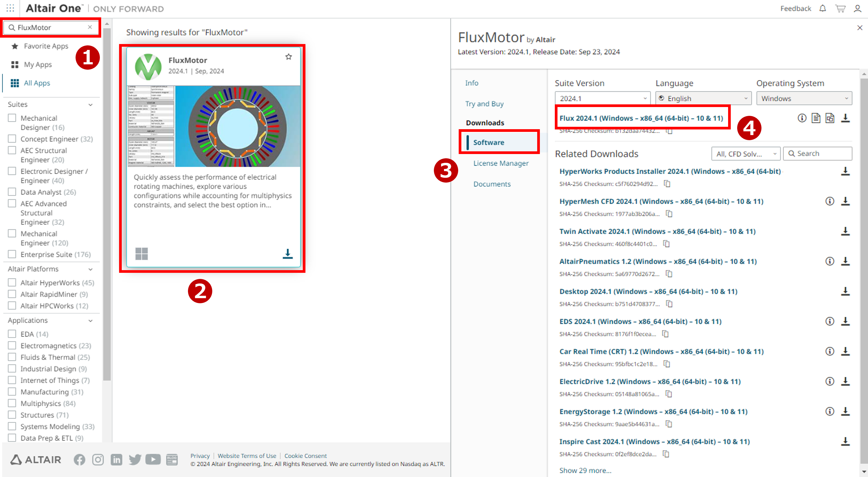Switch to the Try and Buy tab
Screen dimensions: 868x477
click(x=484, y=104)
